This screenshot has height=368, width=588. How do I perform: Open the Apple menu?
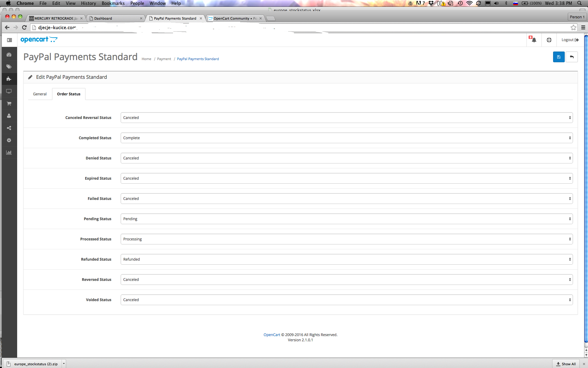point(8,3)
